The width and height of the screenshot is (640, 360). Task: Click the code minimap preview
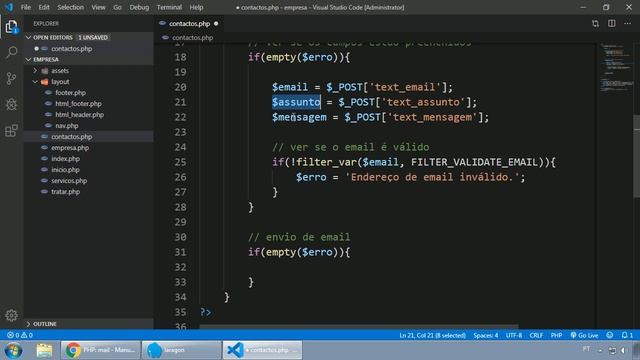[616, 67]
